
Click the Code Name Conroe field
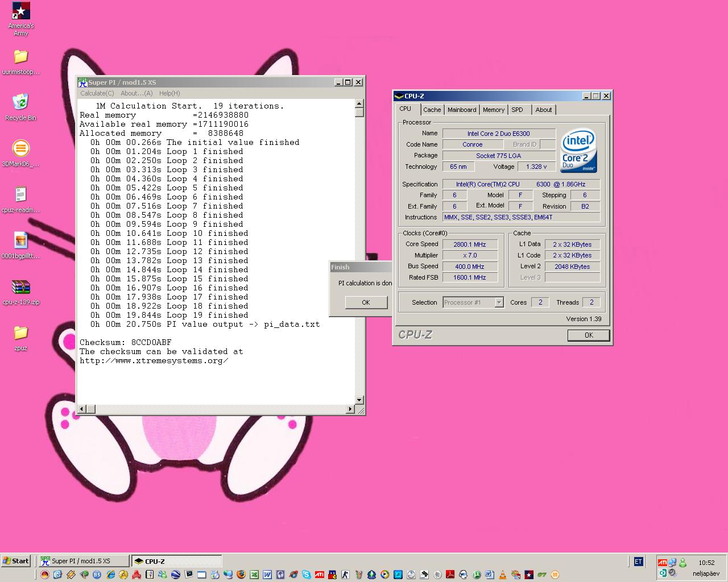pyautogui.click(x=472, y=144)
